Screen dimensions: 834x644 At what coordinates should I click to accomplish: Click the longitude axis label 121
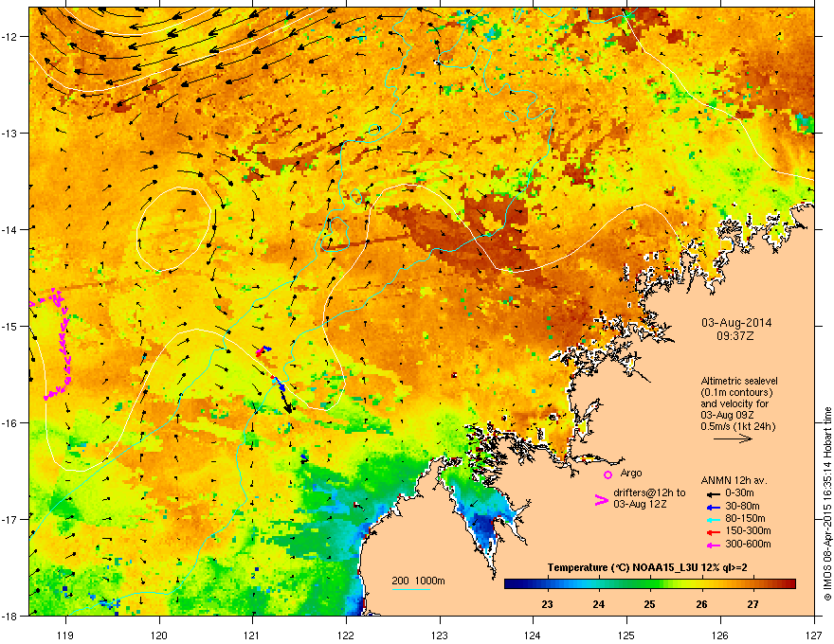[252, 635]
